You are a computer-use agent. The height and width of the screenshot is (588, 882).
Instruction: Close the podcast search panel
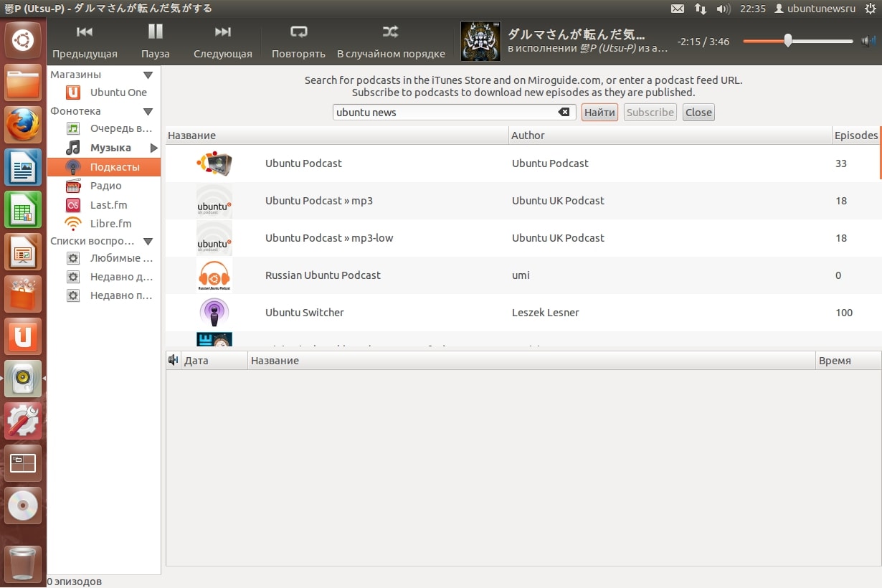click(698, 113)
